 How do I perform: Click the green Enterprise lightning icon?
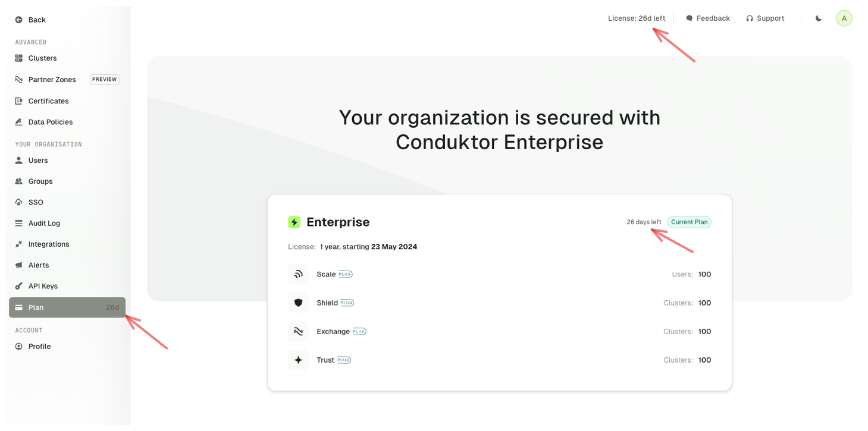294,222
